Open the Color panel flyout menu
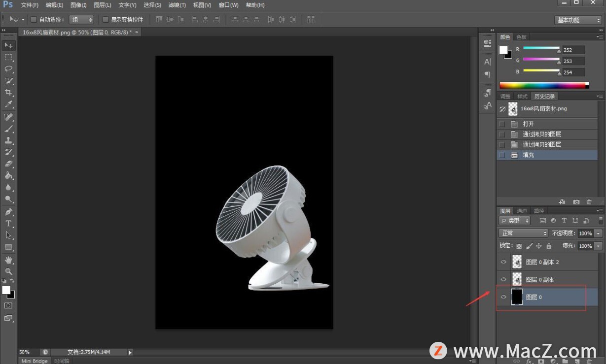Image resolution: width=606 pixels, height=364 pixels. [x=600, y=37]
